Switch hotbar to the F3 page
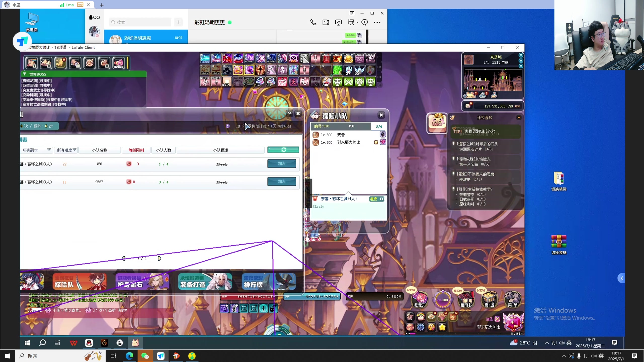 pos(379,77)
